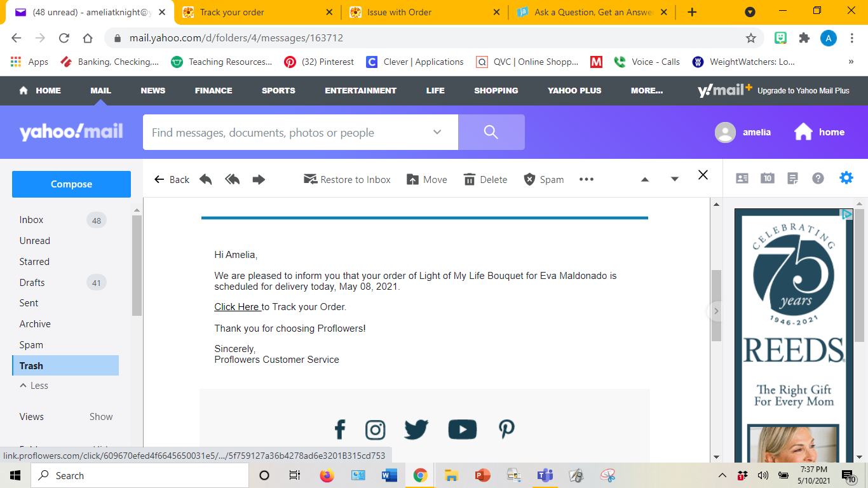Click the YouTube icon in email footer

pyautogui.click(x=462, y=430)
